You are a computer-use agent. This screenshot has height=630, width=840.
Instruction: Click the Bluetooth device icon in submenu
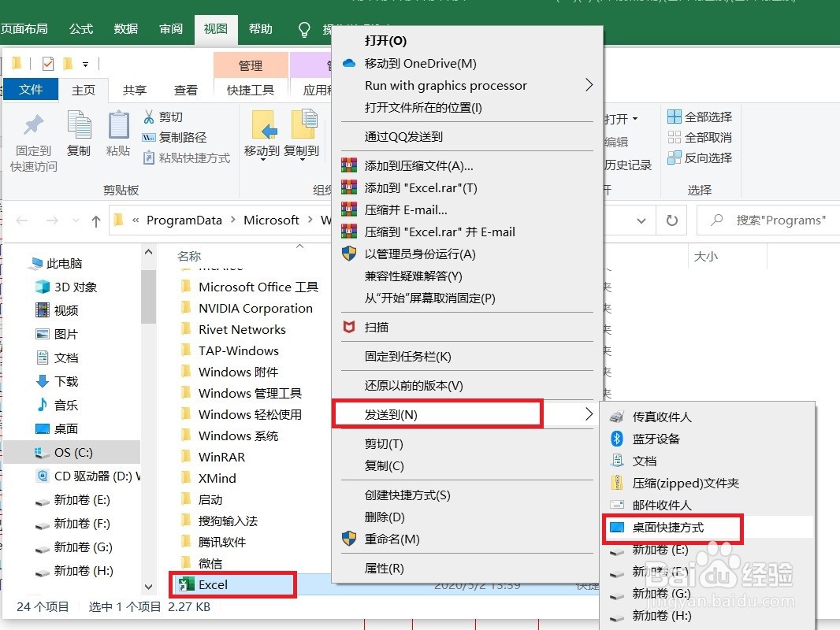[x=617, y=439]
